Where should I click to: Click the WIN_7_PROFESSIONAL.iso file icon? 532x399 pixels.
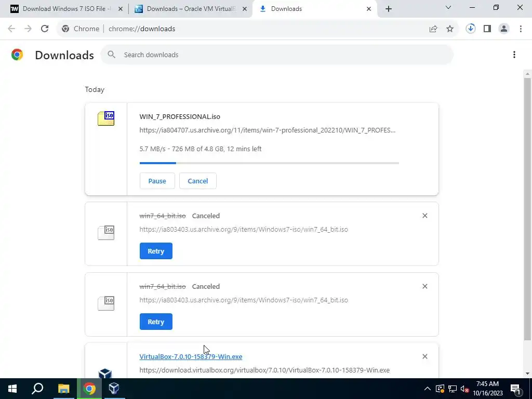106,118
